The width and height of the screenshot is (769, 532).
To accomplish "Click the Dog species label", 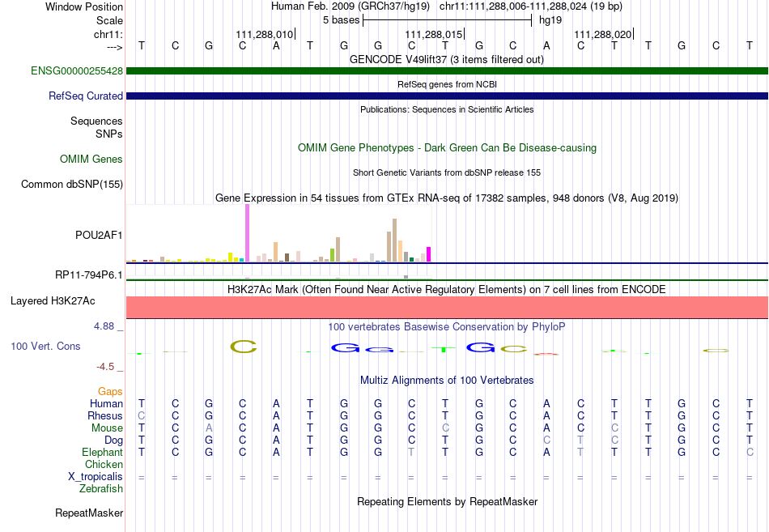I will (113, 440).
